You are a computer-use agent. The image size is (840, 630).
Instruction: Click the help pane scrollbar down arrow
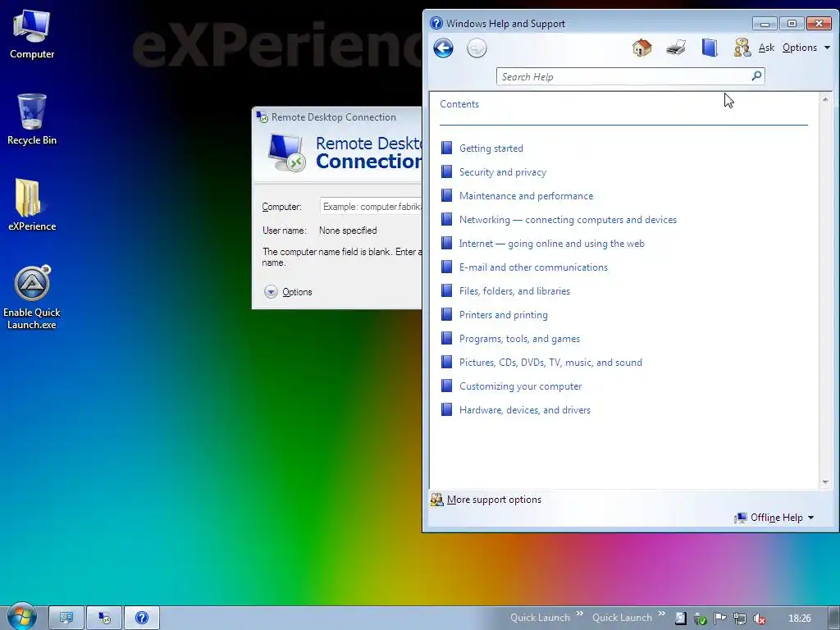[825, 482]
